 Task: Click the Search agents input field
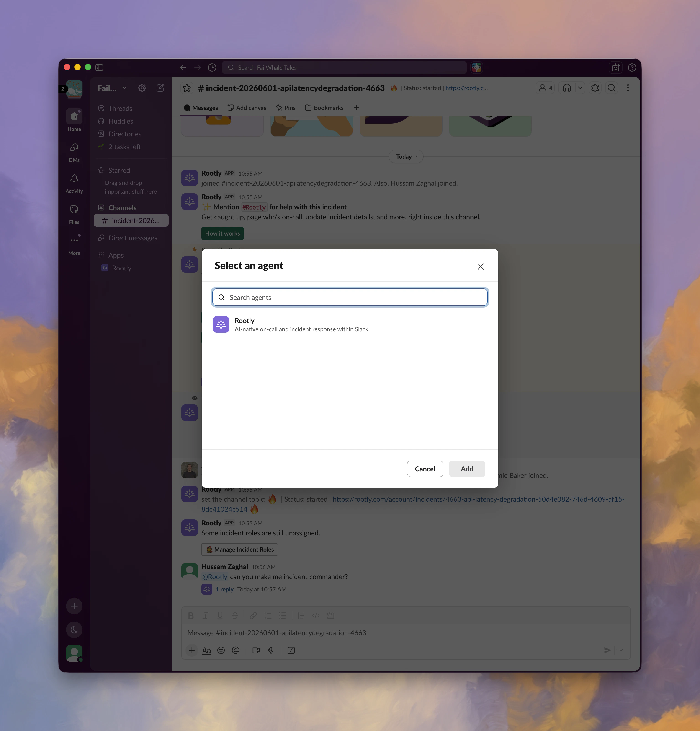tap(350, 297)
